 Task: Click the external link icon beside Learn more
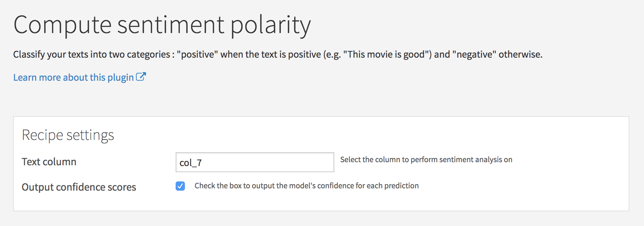click(x=141, y=76)
